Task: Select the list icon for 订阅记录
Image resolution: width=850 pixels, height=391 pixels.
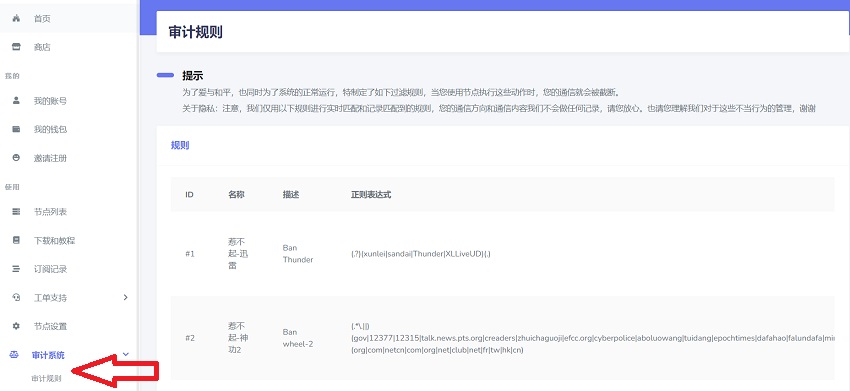Action: coord(16,269)
